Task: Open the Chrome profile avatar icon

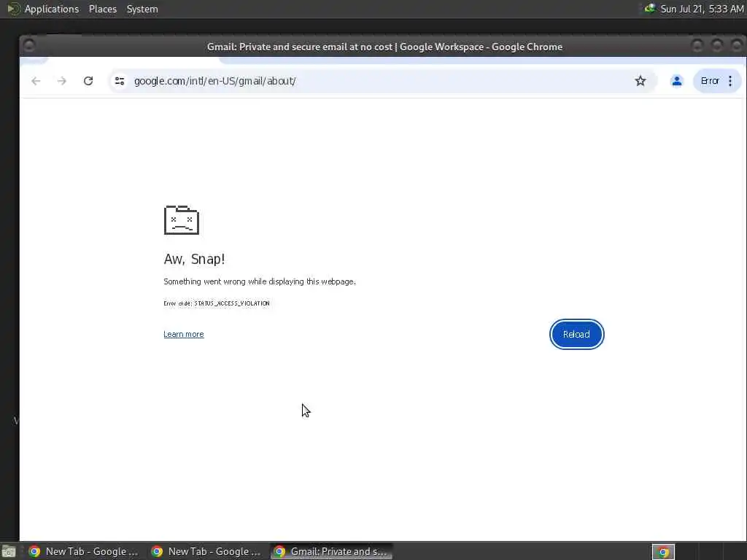Action: pos(676,81)
